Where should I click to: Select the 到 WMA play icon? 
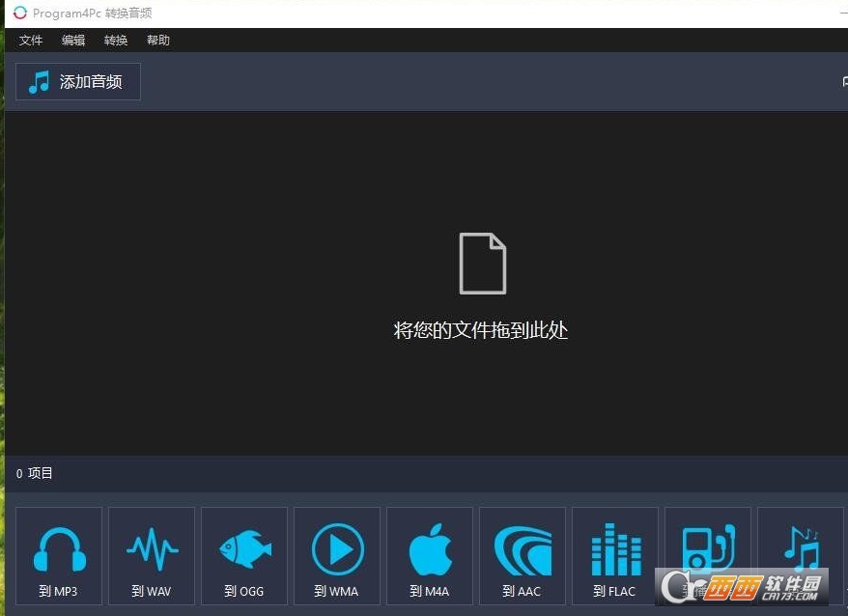coord(338,549)
